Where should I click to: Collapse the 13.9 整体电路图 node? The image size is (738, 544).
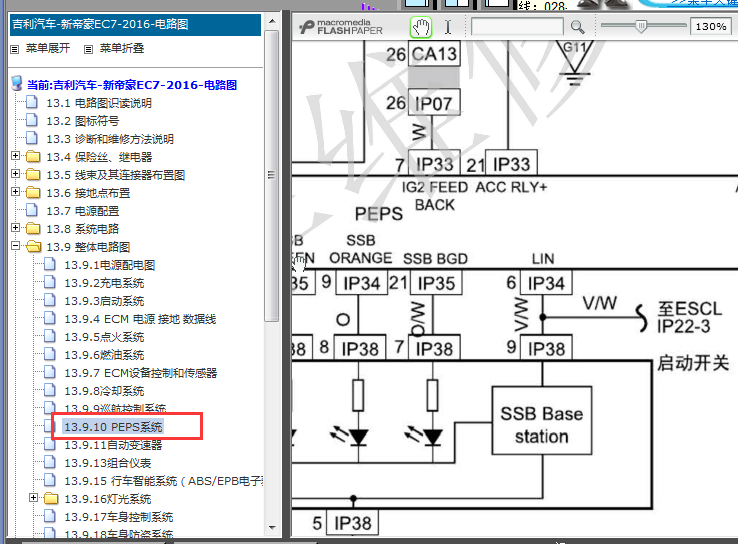[x=16, y=245]
